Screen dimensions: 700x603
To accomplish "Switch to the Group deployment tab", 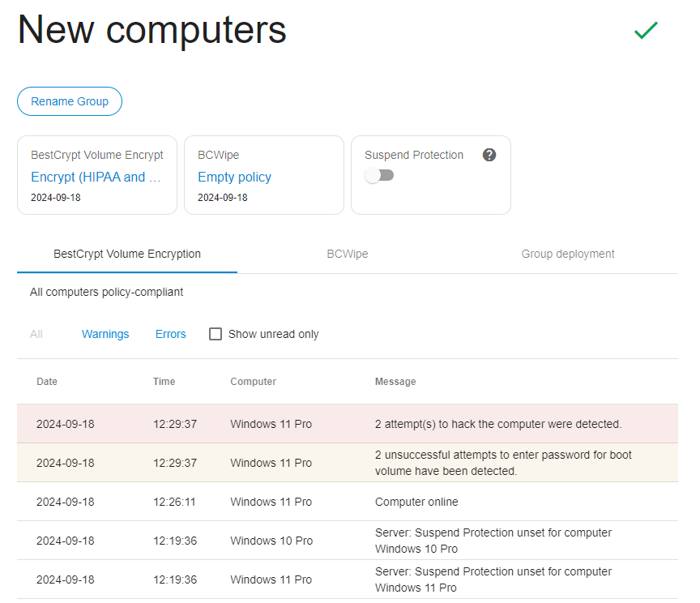I will point(568,254).
